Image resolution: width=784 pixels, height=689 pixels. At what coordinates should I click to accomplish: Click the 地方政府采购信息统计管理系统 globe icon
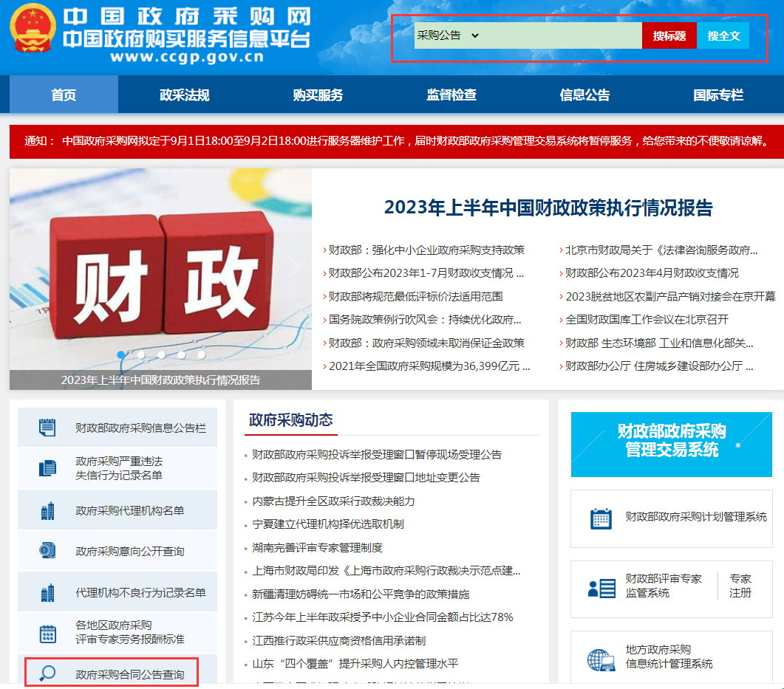coord(601,659)
